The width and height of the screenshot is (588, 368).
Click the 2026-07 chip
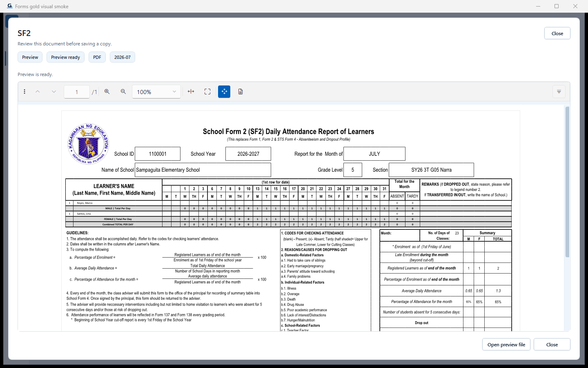tap(122, 57)
